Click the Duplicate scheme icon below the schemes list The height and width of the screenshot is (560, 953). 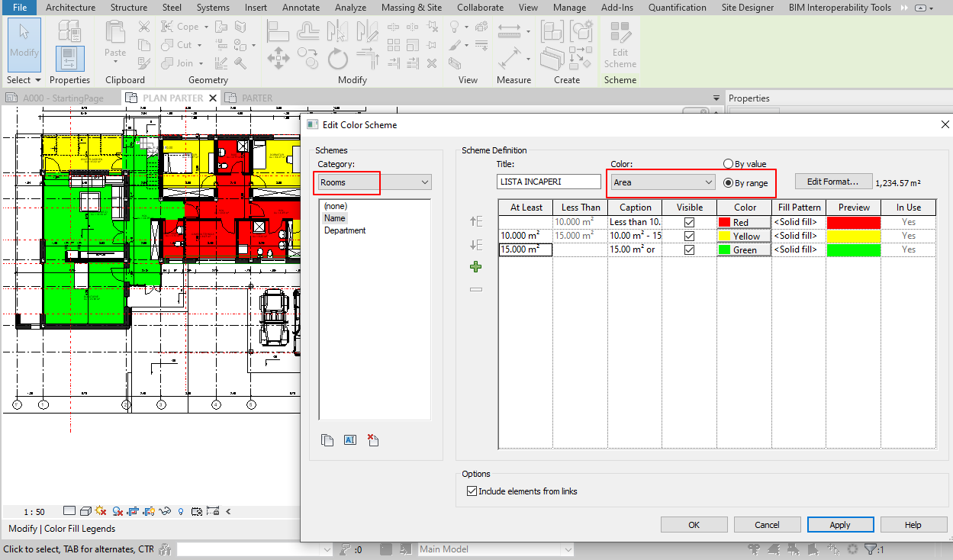point(327,440)
